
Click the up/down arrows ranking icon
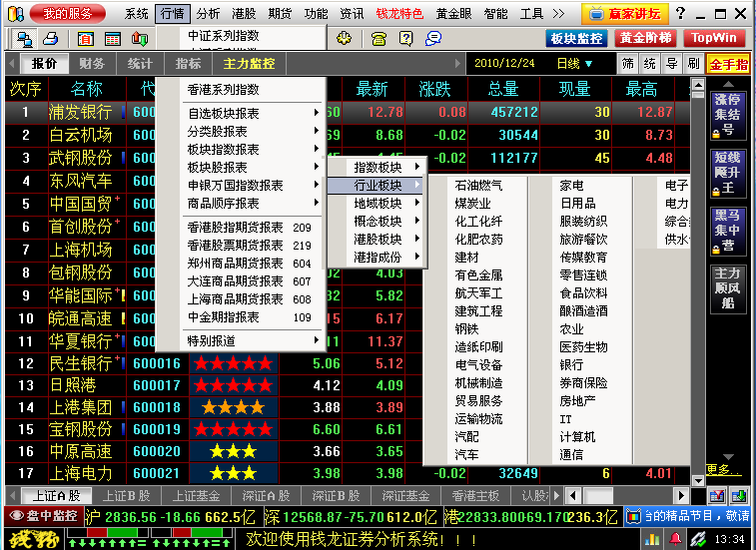[140, 39]
